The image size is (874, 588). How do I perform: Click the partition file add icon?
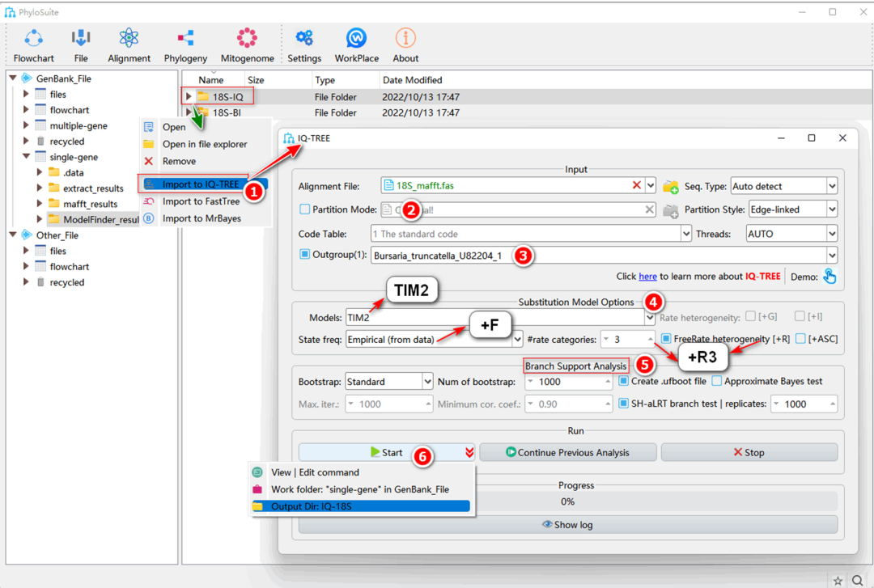point(671,210)
